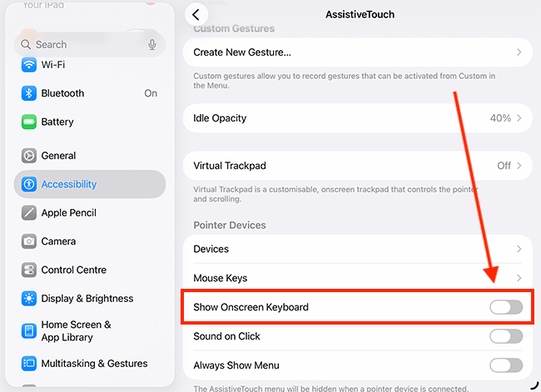Open the Idle Opacity setting
Viewport: 541px width, 392px height.
[356, 118]
